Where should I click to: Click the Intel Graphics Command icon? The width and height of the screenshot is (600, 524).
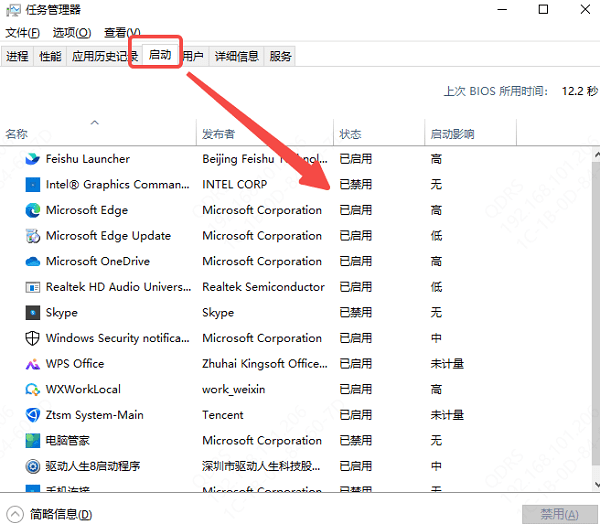point(33,184)
